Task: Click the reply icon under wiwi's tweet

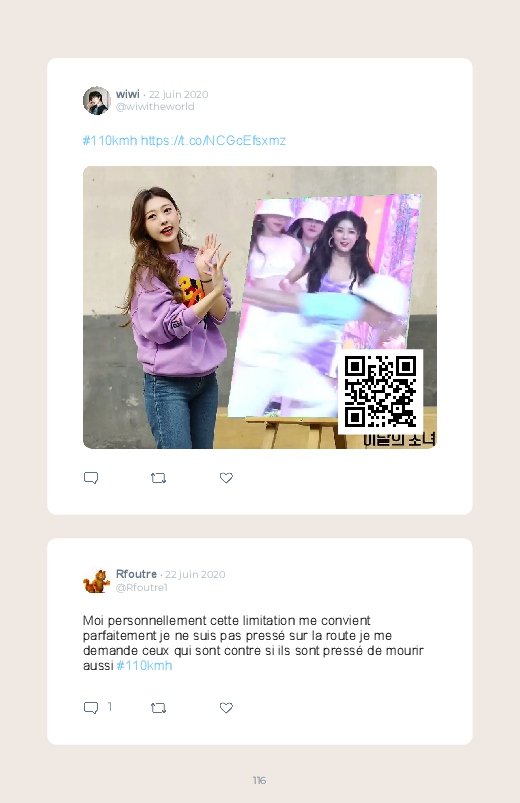Action: 91,478
